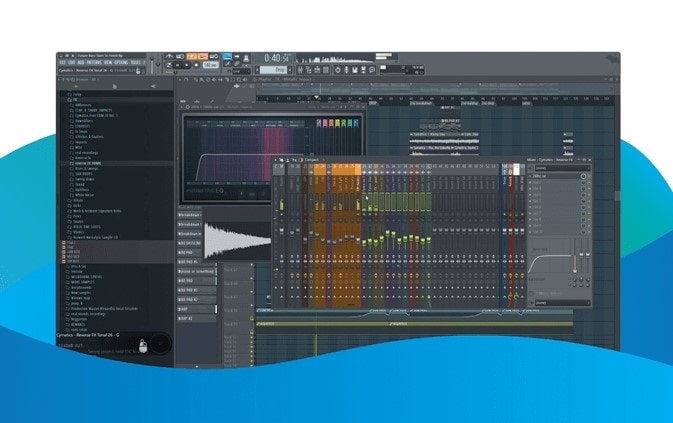673x423 pixels.
Task: Toggle the orange blend recording button
Action: click(x=204, y=56)
